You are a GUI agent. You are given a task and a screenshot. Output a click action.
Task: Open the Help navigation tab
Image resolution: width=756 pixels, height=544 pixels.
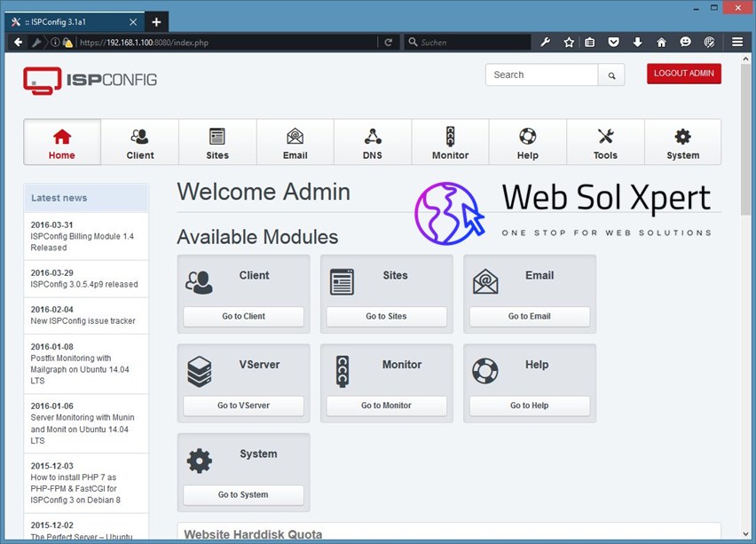click(x=528, y=142)
